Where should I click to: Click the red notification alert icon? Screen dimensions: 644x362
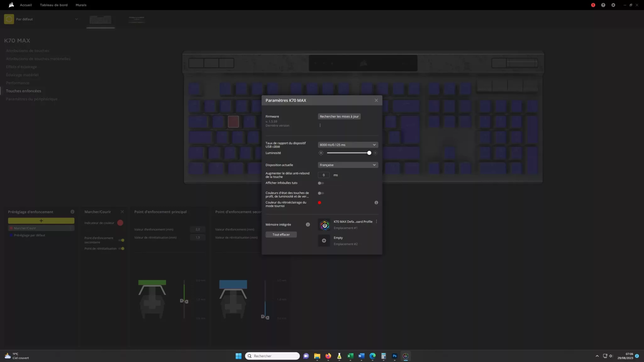(593, 5)
